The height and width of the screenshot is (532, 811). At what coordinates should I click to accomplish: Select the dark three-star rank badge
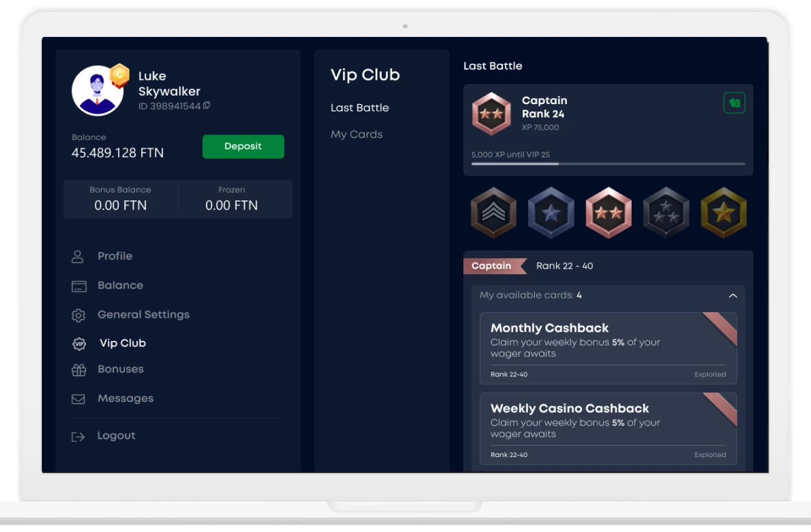[666, 213]
